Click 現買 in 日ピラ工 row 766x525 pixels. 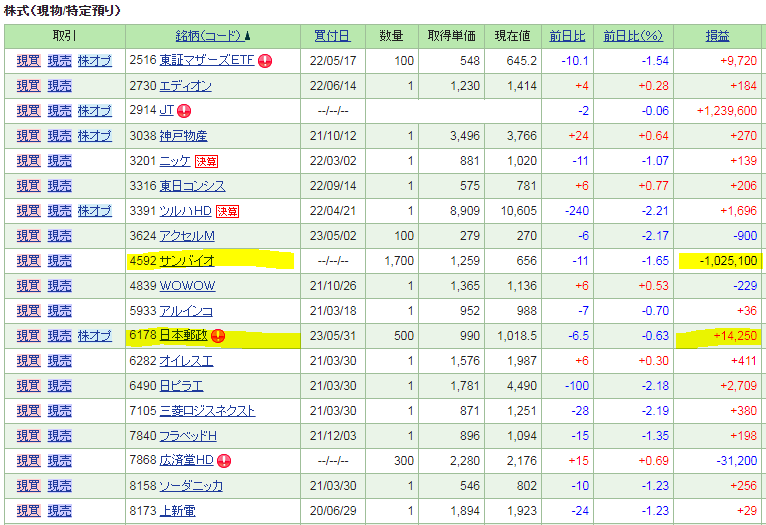point(28,386)
